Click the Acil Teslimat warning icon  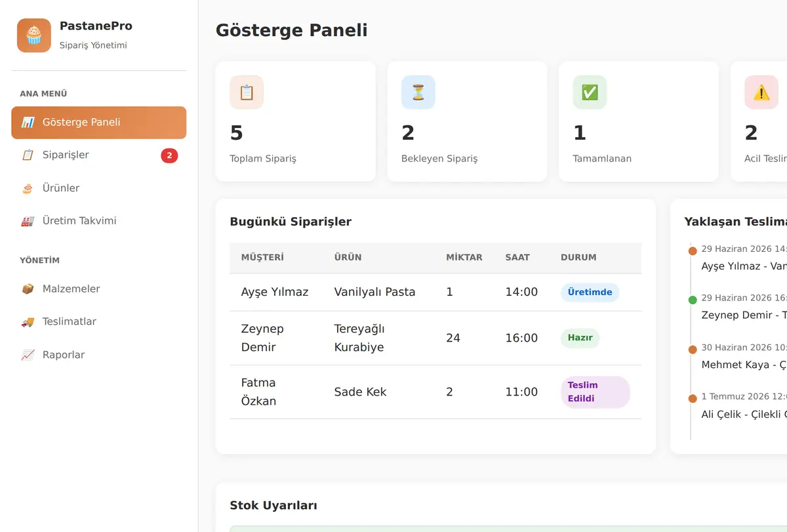click(x=761, y=92)
